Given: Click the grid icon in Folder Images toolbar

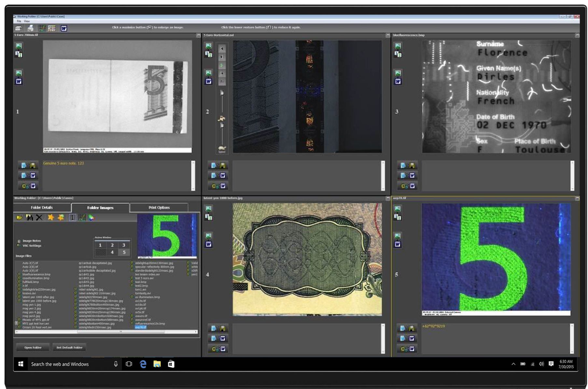Looking at the screenshot, I should point(82,217).
